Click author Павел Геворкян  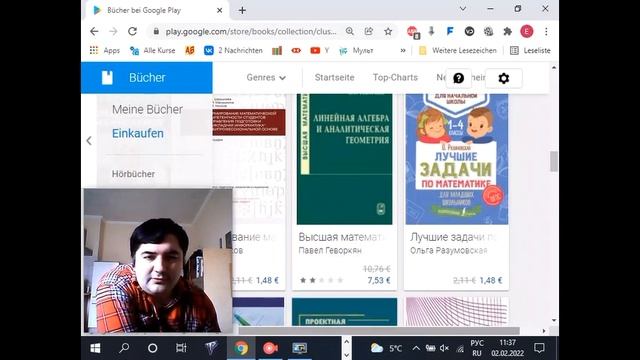coord(330,250)
